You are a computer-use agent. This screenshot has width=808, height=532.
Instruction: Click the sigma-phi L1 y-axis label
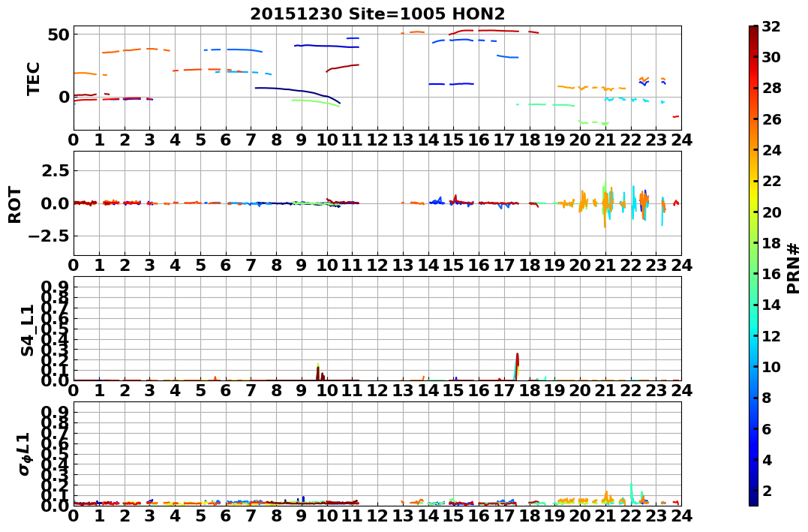pos(25,454)
